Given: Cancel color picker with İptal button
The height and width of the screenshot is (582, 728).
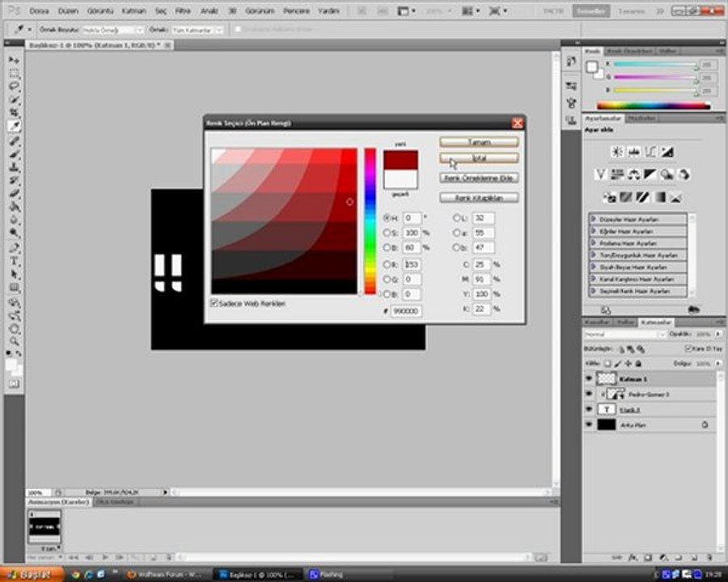Looking at the screenshot, I should [x=479, y=158].
